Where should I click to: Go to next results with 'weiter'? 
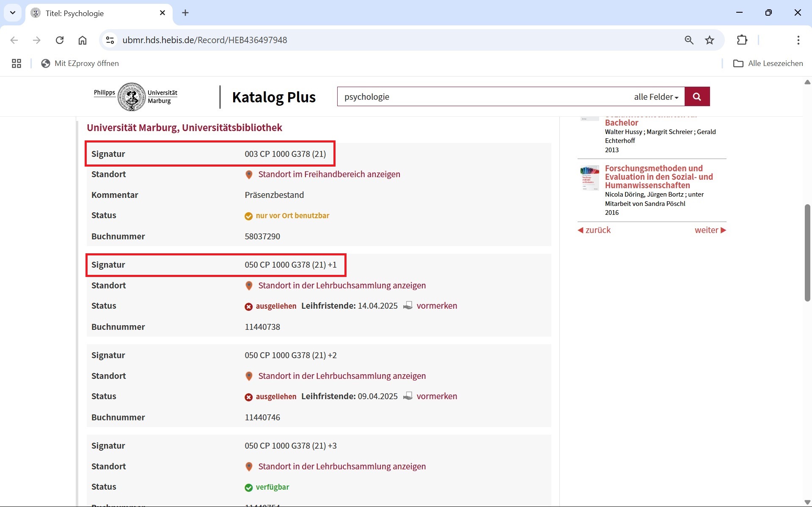coord(710,230)
